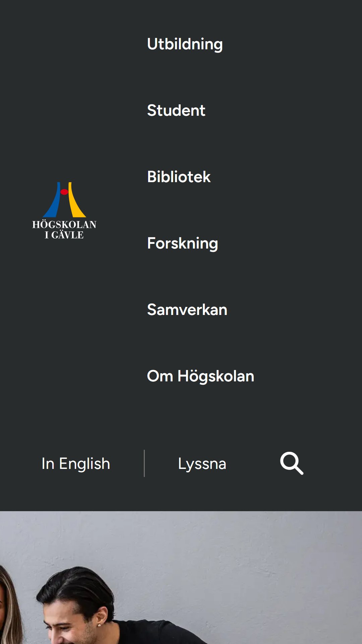Open the hero photo of the smiling man
The image size is (362, 644).
pyautogui.click(x=181, y=578)
